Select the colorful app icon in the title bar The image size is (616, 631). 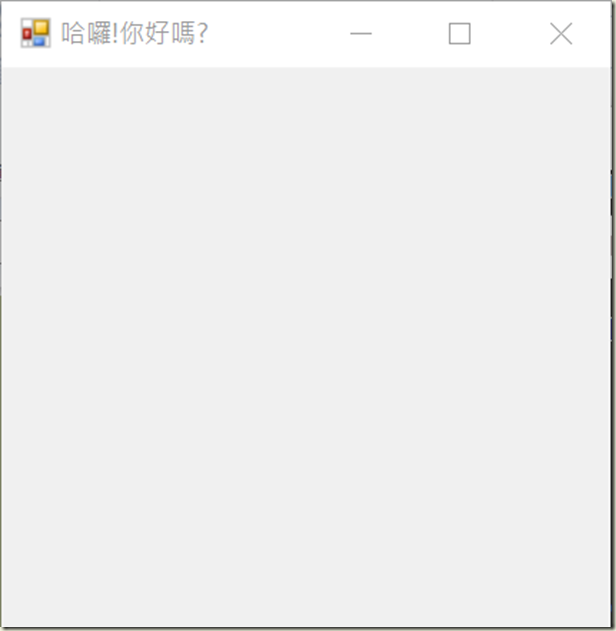(35, 33)
